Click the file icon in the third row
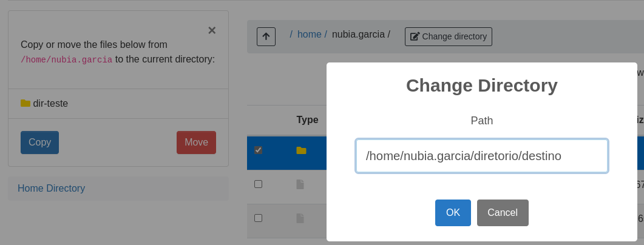 (300, 218)
